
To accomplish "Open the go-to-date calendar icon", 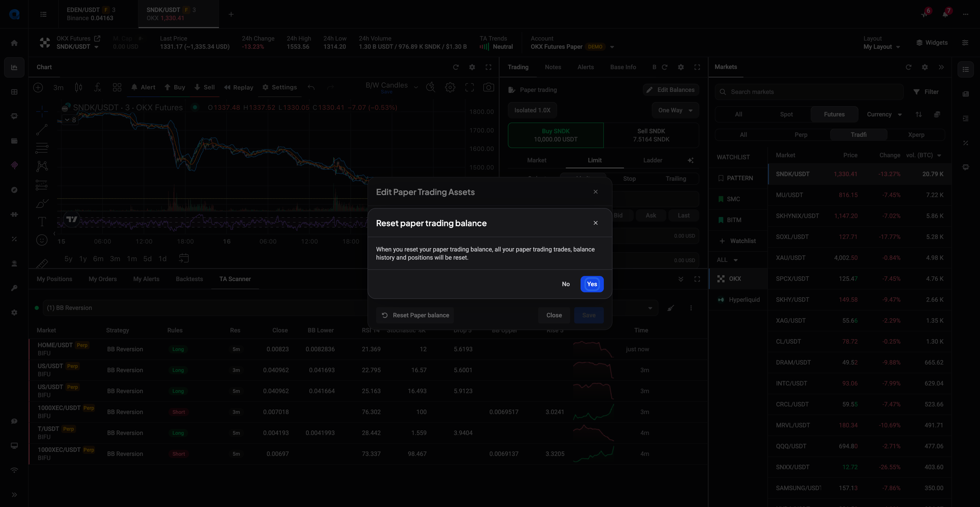I will click(184, 258).
